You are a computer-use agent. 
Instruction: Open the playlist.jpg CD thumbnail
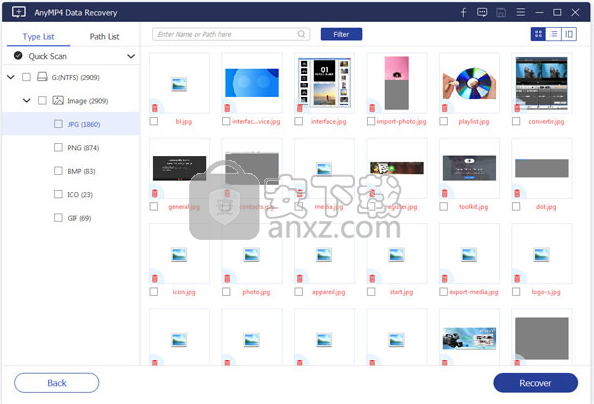click(469, 83)
